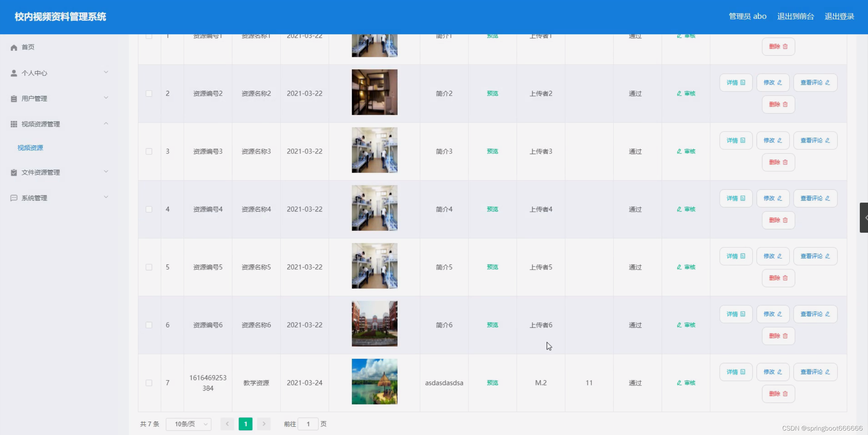The width and height of the screenshot is (868, 435).
Task: Open the beach thumbnail in row 7
Action: [x=375, y=382]
